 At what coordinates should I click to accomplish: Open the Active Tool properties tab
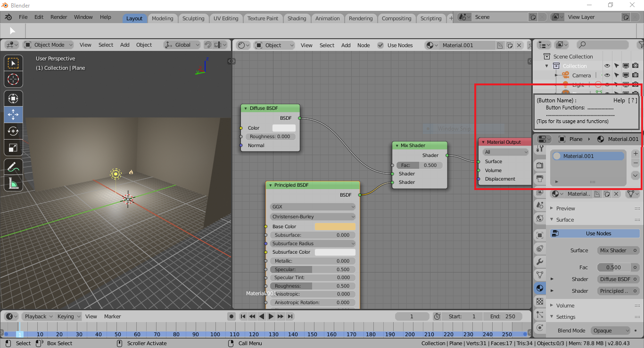pos(540,148)
